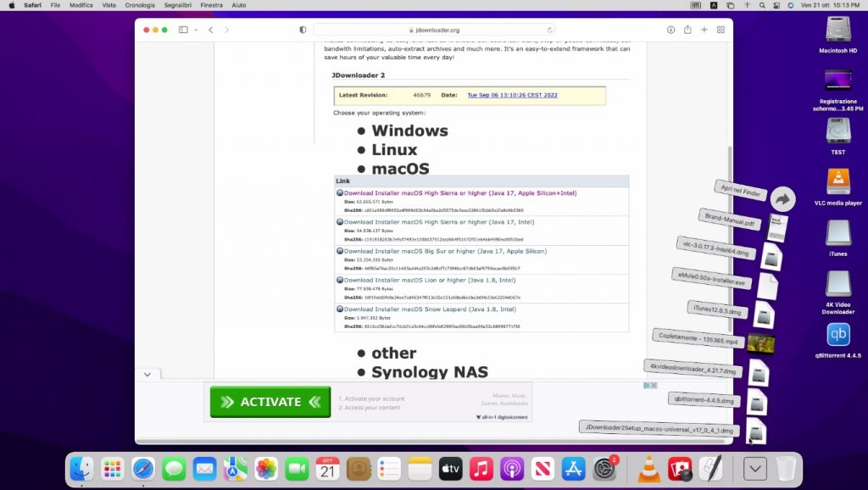Click the Share icon in Safari's toolbar

(687, 30)
